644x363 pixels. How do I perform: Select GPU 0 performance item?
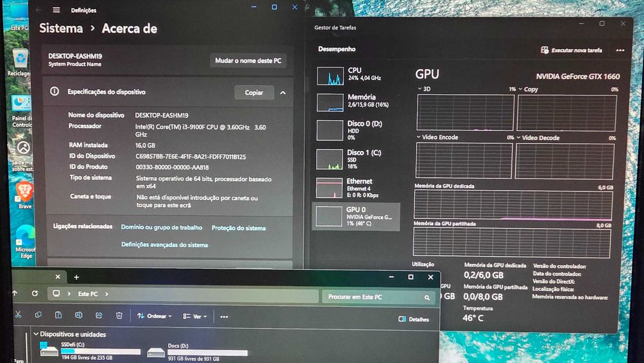coord(355,216)
